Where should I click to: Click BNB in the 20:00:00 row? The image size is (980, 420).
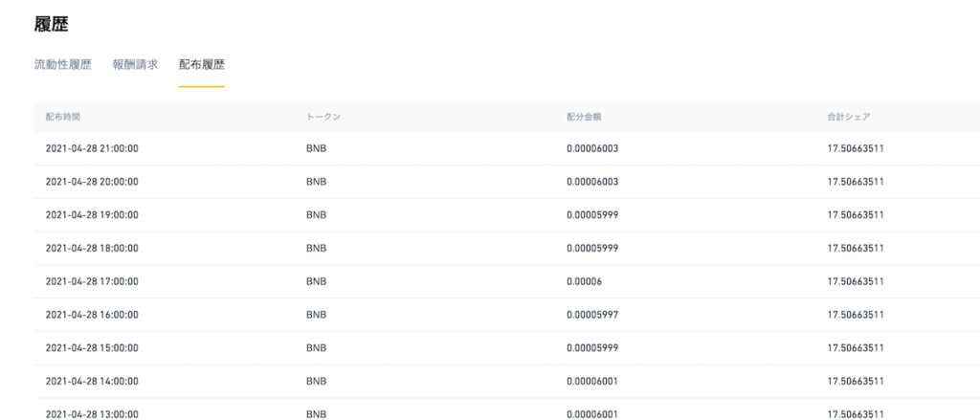316,182
